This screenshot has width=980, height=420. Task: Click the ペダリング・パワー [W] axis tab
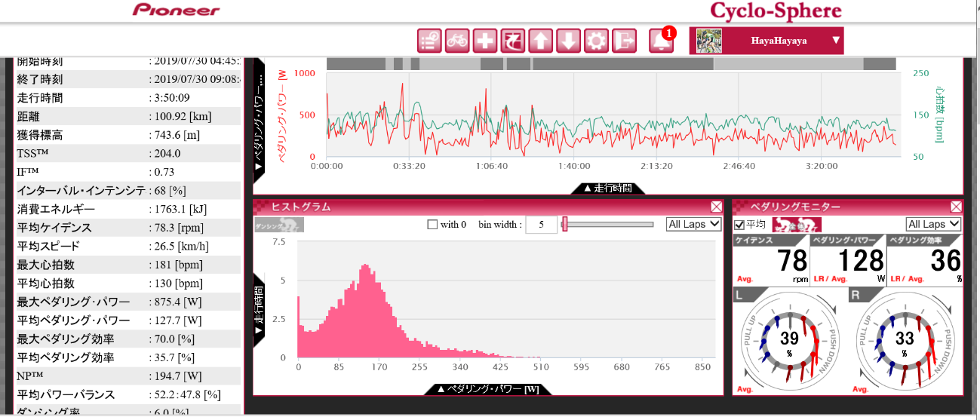point(487,389)
